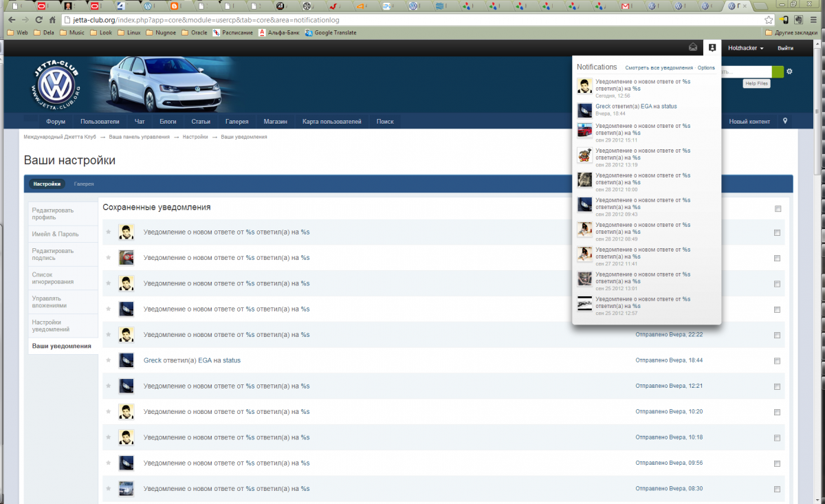This screenshot has height=504, width=825.
Task: Click Ваша панель управления breadcrumb
Action: [x=139, y=137]
